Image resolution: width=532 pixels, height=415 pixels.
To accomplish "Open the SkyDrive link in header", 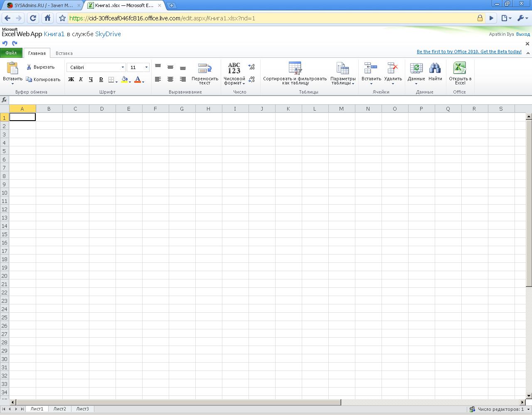I will (108, 34).
